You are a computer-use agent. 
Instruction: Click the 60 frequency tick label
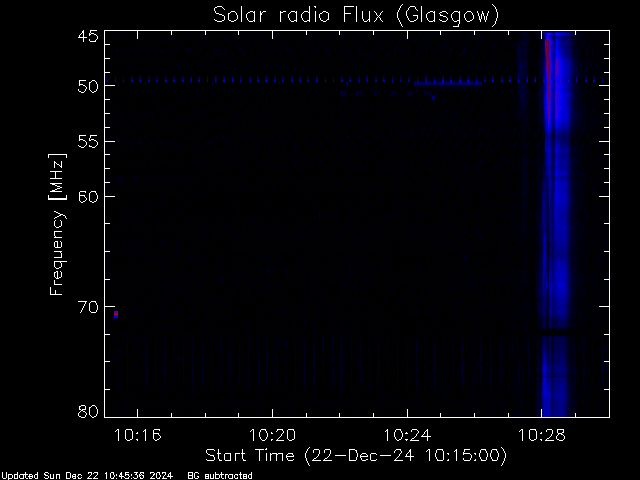click(x=88, y=197)
